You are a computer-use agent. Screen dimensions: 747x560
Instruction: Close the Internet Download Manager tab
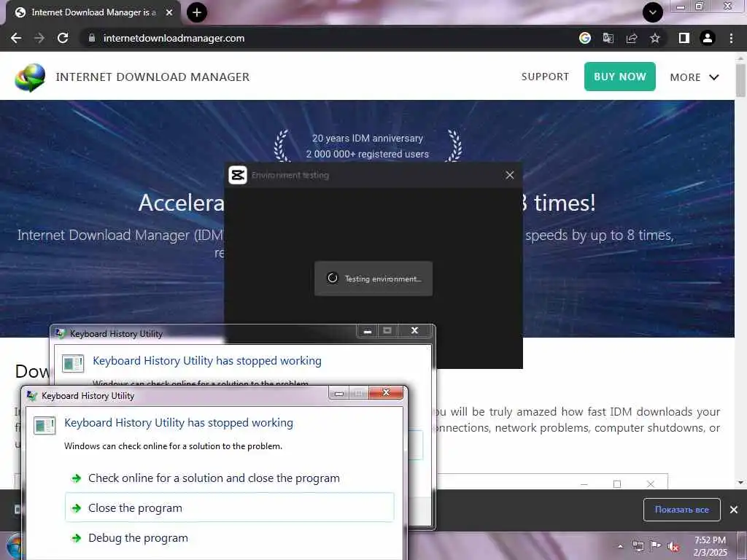(169, 12)
